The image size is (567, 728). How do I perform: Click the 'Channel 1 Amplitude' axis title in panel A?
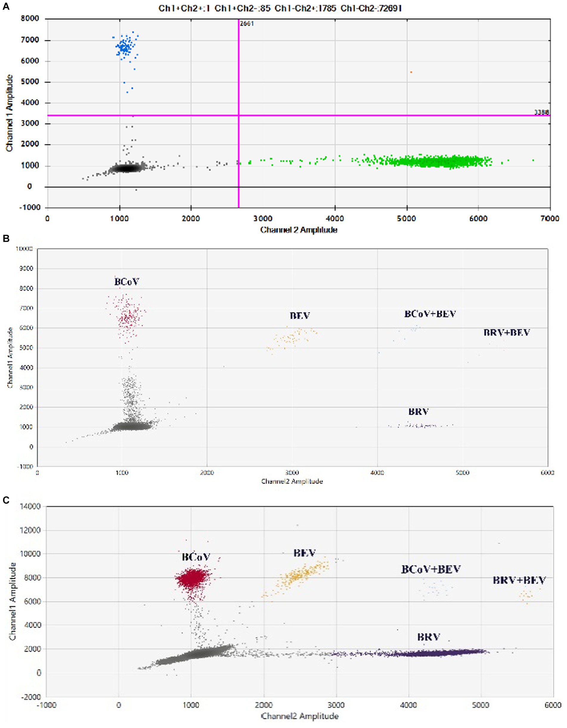coord(10,113)
